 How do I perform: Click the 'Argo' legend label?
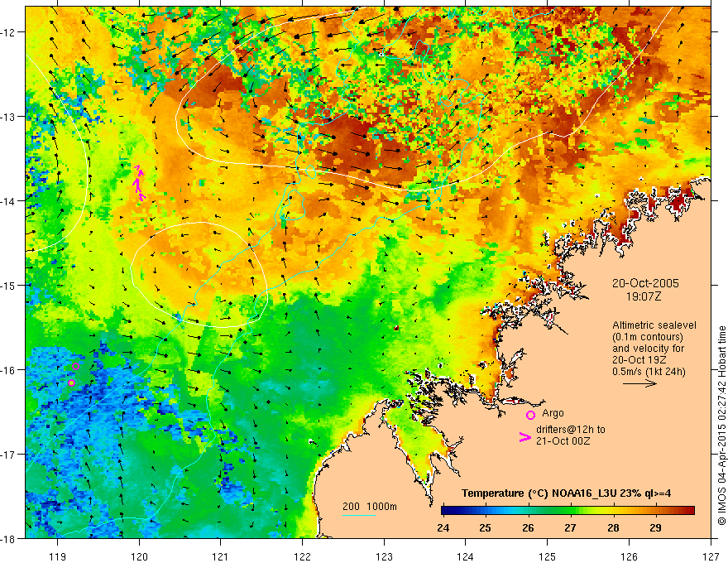pos(553,413)
